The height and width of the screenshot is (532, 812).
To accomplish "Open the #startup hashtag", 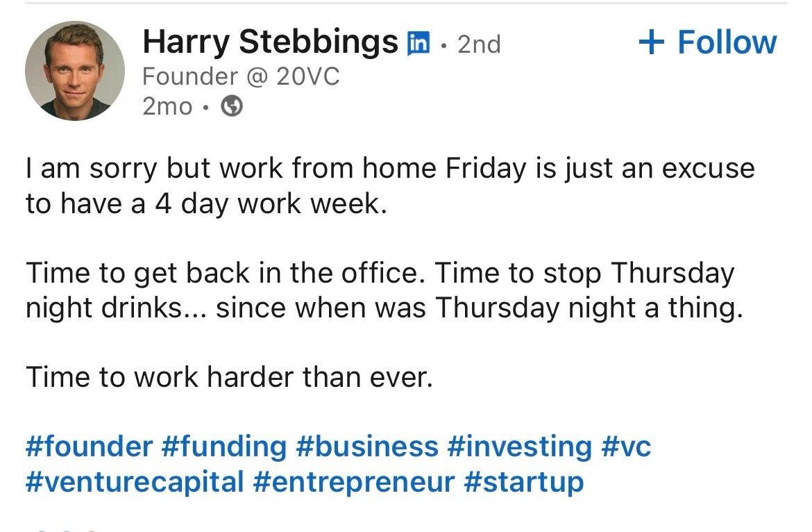I will [x=524, y=482].
